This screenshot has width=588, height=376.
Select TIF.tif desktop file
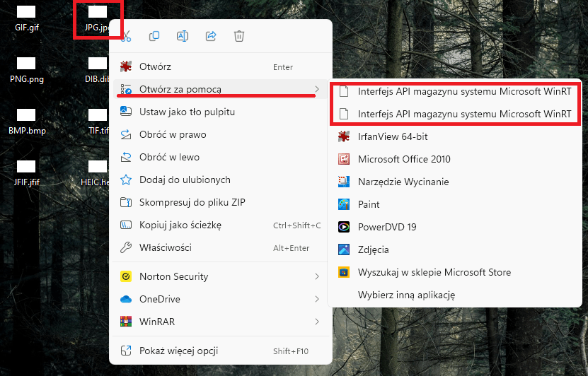tap(98, 122)
